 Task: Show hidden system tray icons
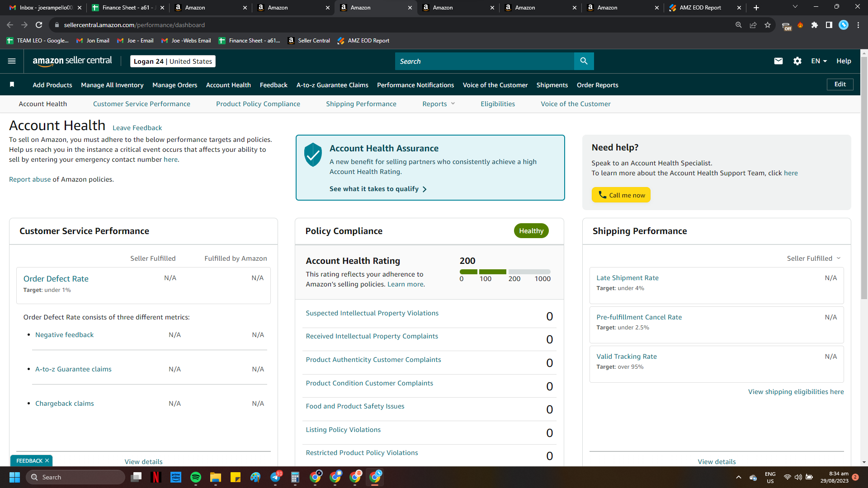pos(739,477)
